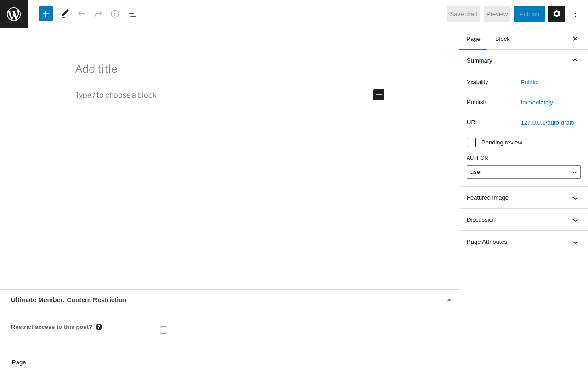This screenshot has width=588, height=368.
Task: Click the 'Restrict access to this post?' label
Action: coord(51,327)
